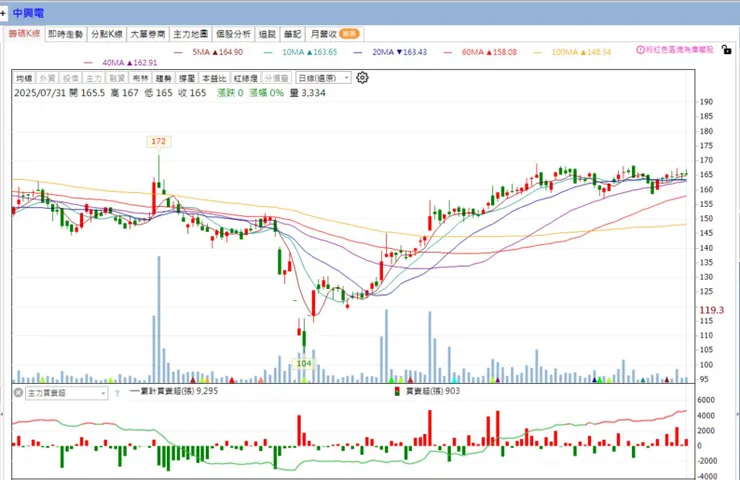Toggle the 布林 bands button
This screenshot has width=740, height=480.
tap(140, 78)
